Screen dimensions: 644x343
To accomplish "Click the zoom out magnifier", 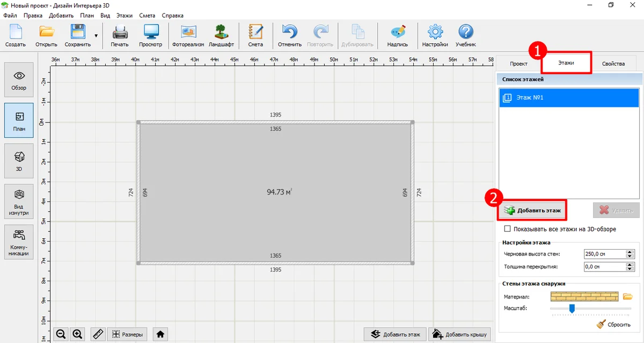I will tap(61, 334).
